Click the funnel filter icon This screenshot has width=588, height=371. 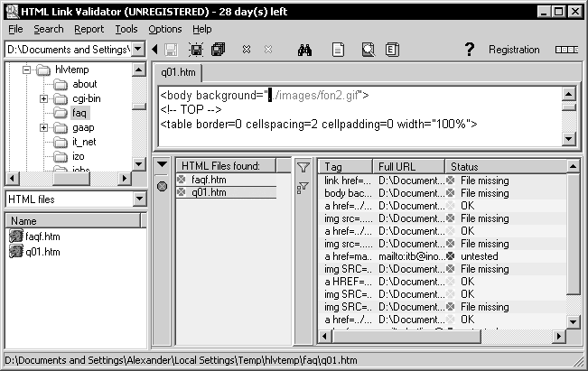[303, 165]
